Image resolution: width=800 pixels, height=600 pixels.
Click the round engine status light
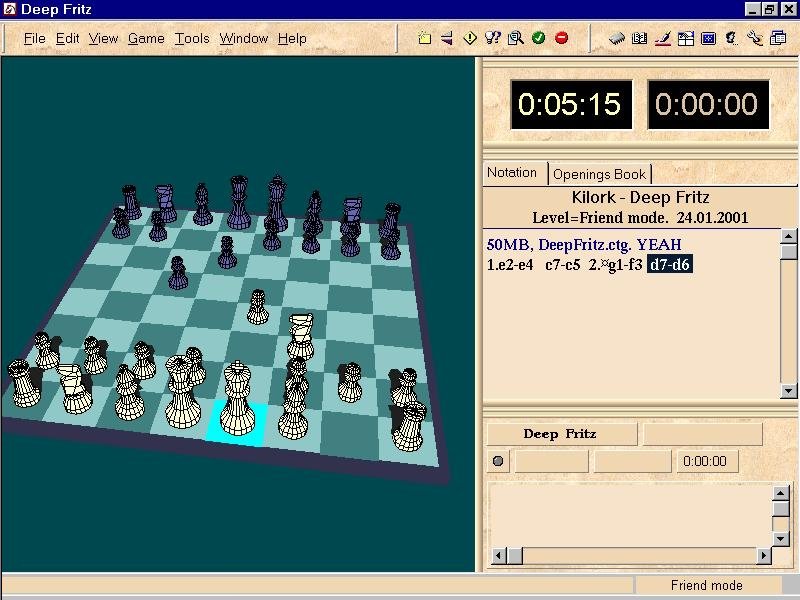[498, 461]
